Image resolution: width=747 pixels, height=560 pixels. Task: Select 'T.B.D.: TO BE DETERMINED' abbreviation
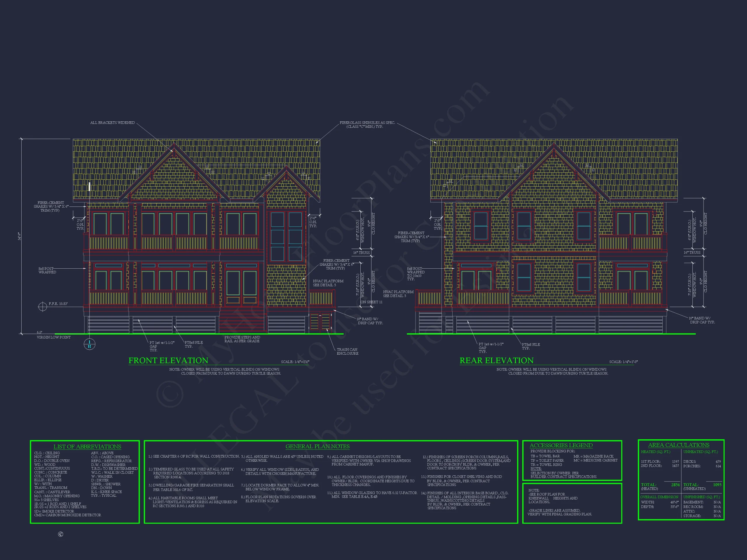(114, 468)
